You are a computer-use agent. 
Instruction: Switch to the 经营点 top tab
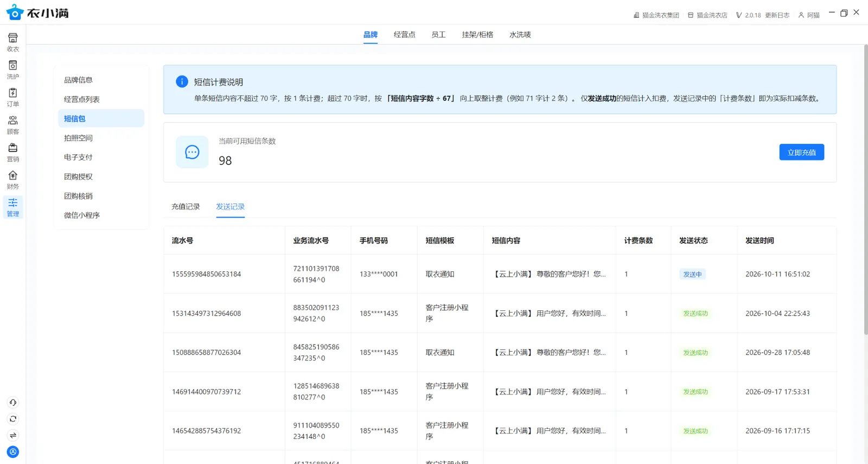(405, 35)
